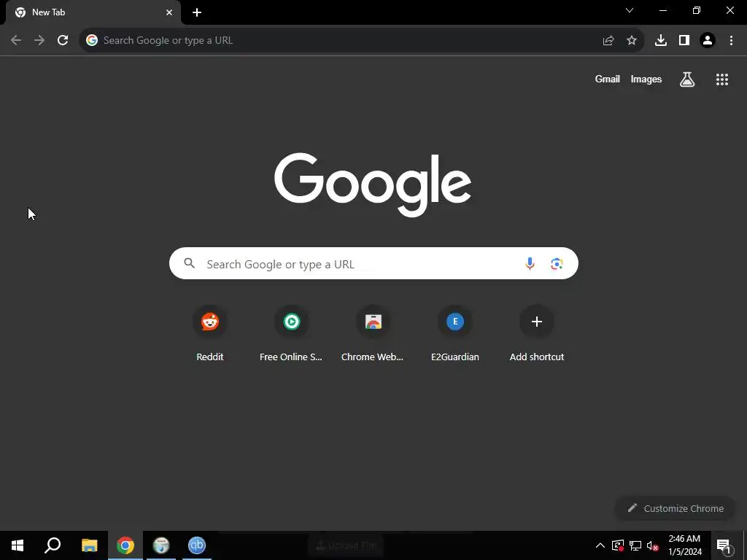Toggle the side panel icon

click(684, 41)
